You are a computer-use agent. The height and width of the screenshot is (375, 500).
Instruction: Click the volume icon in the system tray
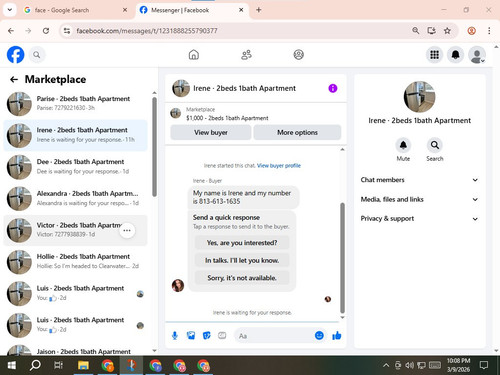coord(409,365)
